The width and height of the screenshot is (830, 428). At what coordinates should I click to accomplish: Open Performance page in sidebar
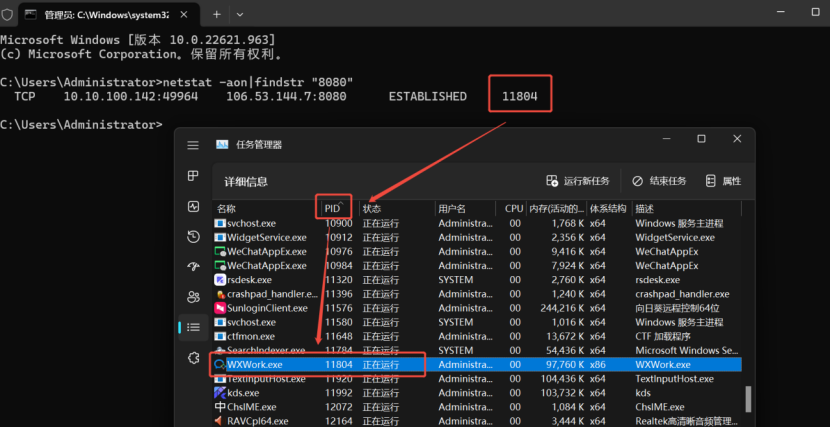coord(193,206)
